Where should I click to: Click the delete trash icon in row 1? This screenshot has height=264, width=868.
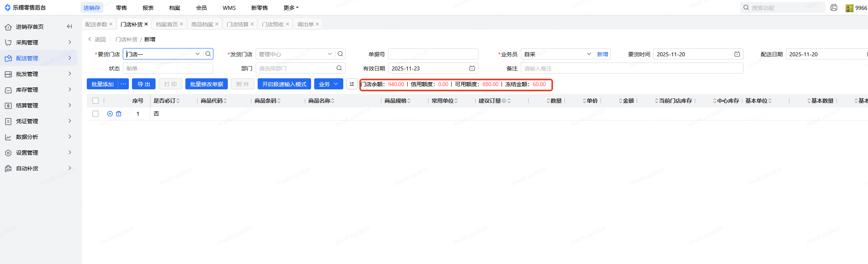tap(119, 114)
